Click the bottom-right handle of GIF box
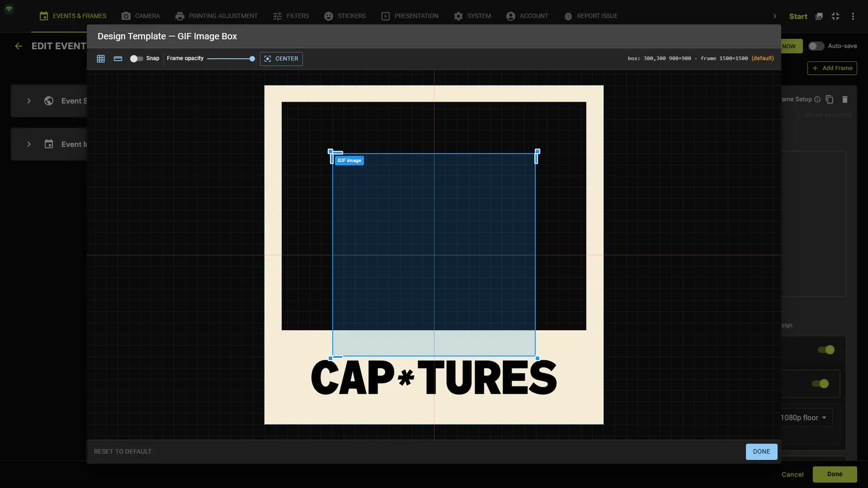This screenshot has height=488, width=868. coord(538,358)
